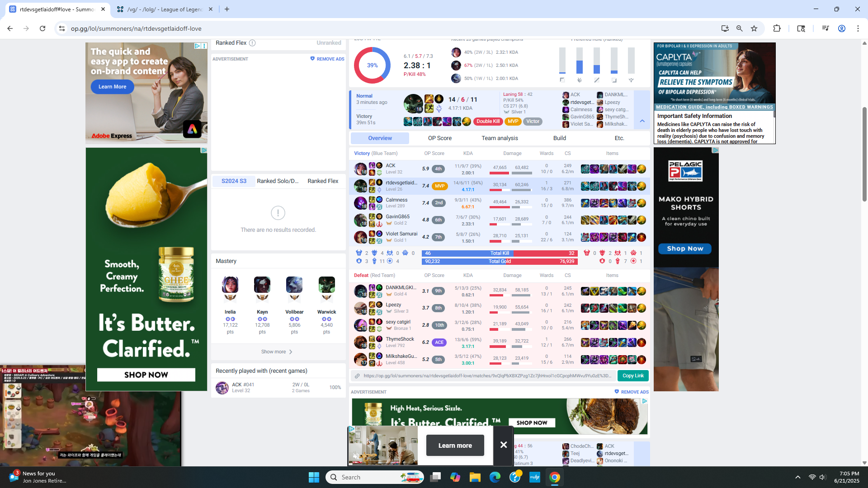
Task: Click the MVP badge in match summary
Action: (513, 122)
